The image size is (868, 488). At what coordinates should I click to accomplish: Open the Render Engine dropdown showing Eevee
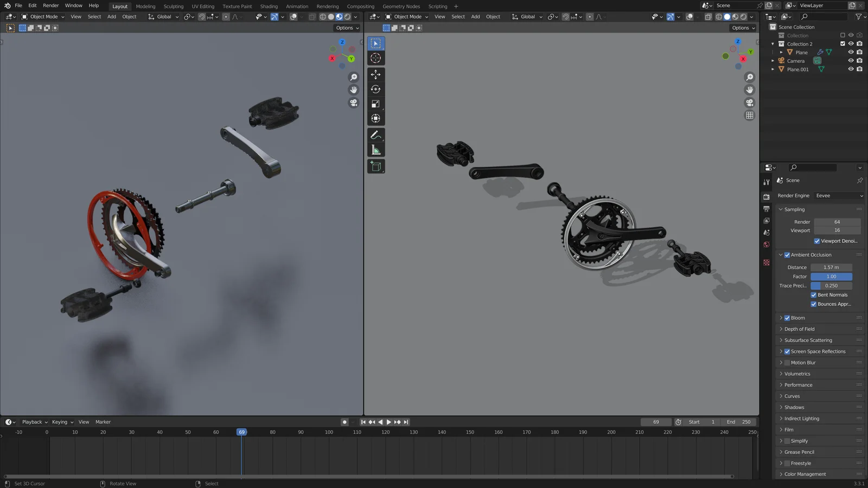pyautogui.click(x=838, y=195)
